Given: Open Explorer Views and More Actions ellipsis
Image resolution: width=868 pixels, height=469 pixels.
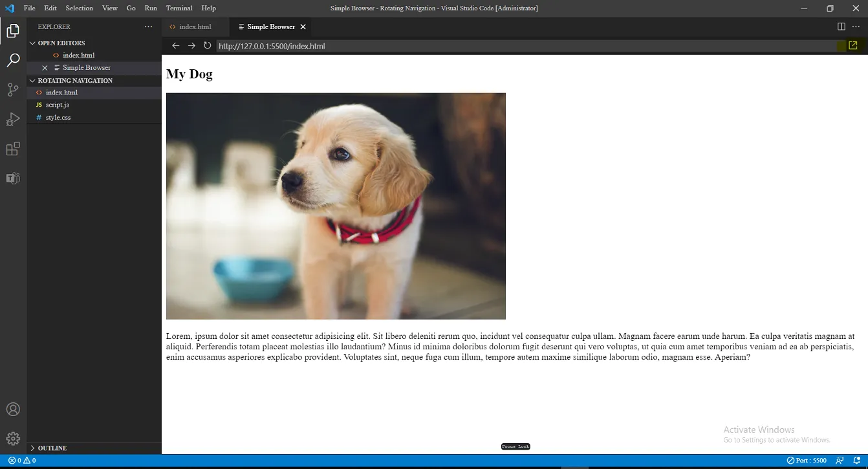Looking at the screenshot, I should pyautogui.click(x=149, y=27).
